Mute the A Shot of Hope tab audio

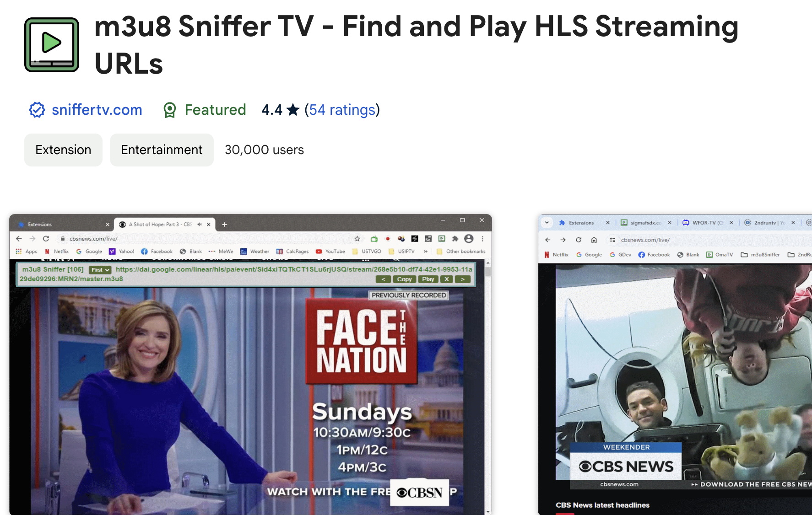click(x=200, y=225)
